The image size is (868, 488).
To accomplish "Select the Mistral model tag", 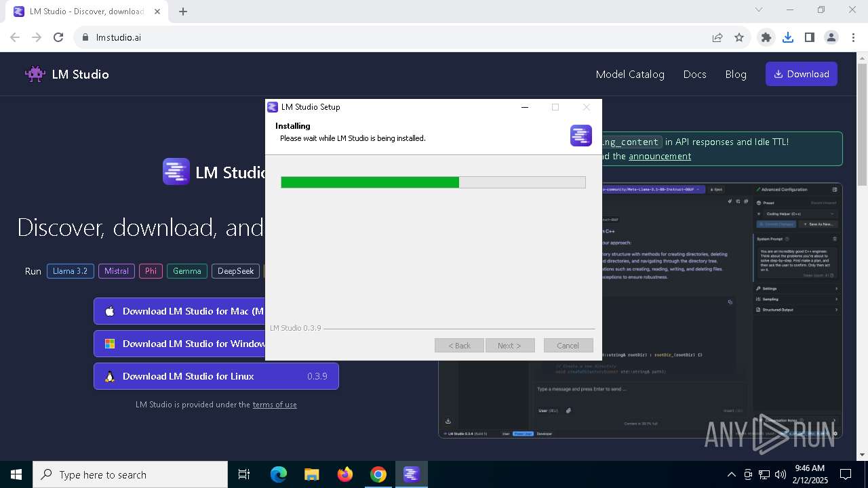I will [117, 271].
